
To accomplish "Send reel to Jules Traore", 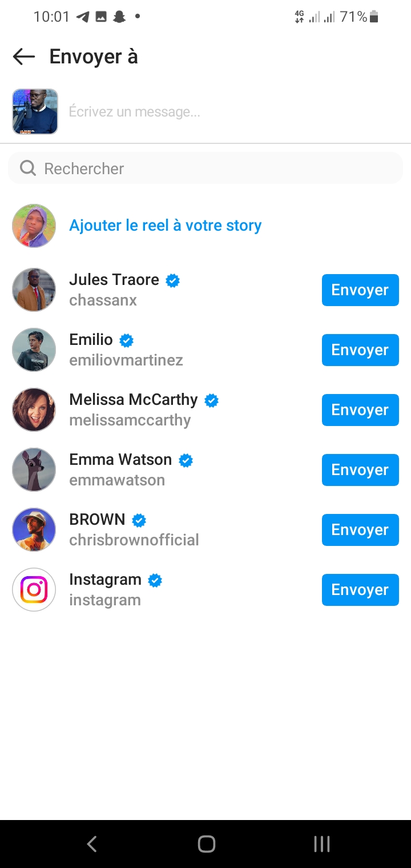I will point(360,290).
